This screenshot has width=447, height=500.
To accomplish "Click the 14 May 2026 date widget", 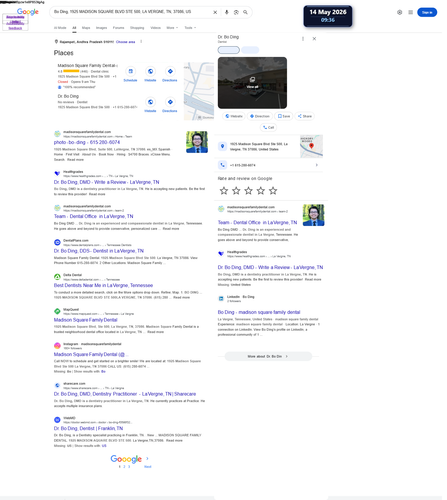I will point(328,16).
